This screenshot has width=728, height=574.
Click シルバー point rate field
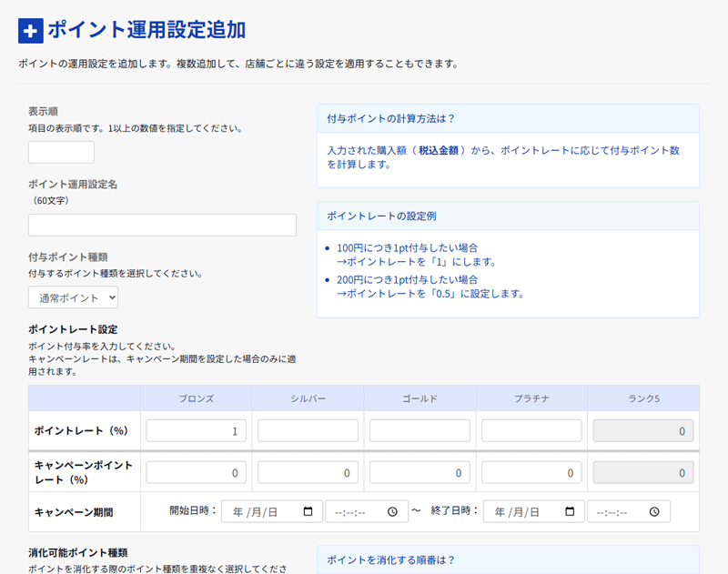pyautogui.click(x=308, y=431)
